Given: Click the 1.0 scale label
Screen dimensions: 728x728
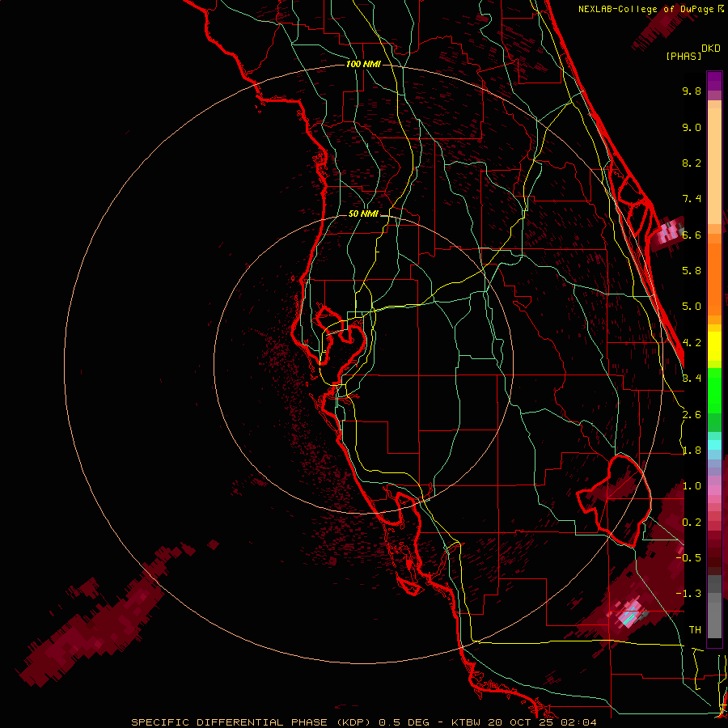Looking at the screenshot, I should [692, 486].
